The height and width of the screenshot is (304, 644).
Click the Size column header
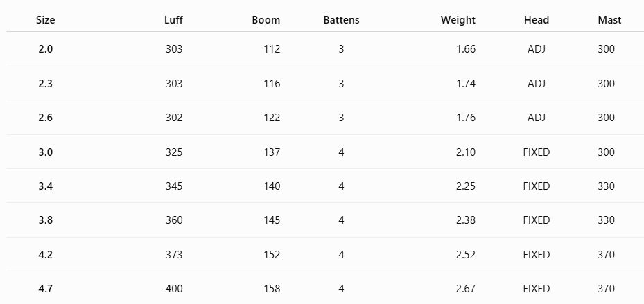coord(45,20)
